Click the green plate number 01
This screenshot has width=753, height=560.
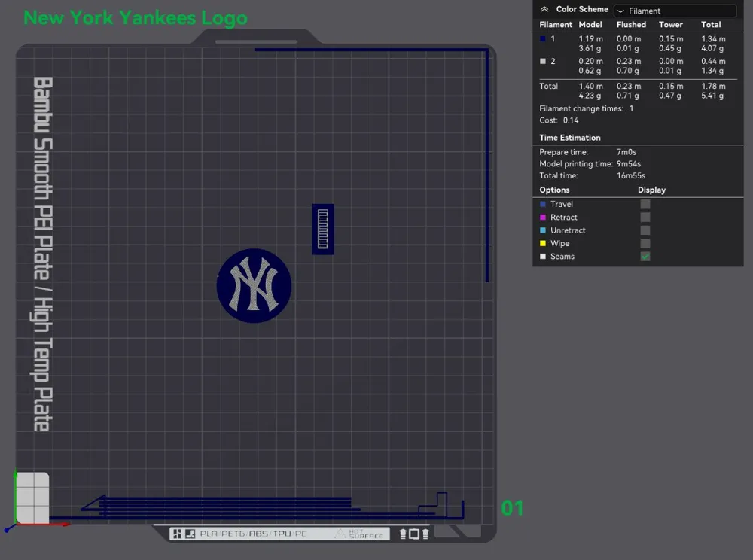coord(512,508)
